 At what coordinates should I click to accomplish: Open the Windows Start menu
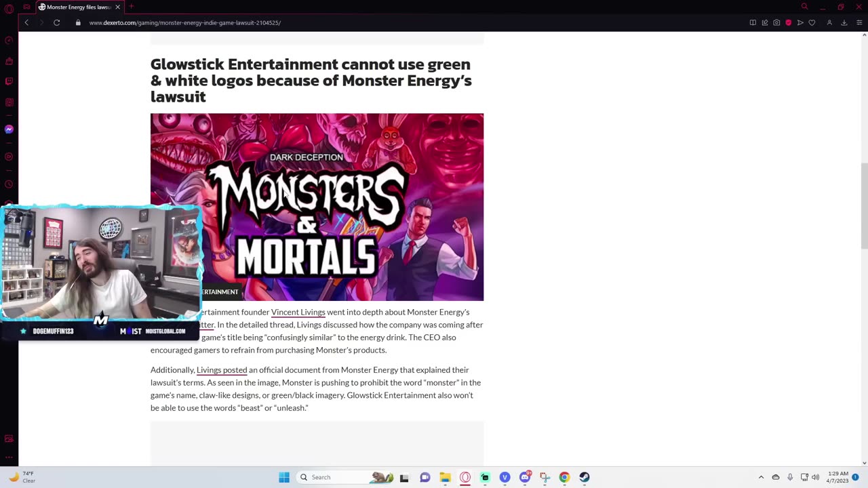(284, 477)
